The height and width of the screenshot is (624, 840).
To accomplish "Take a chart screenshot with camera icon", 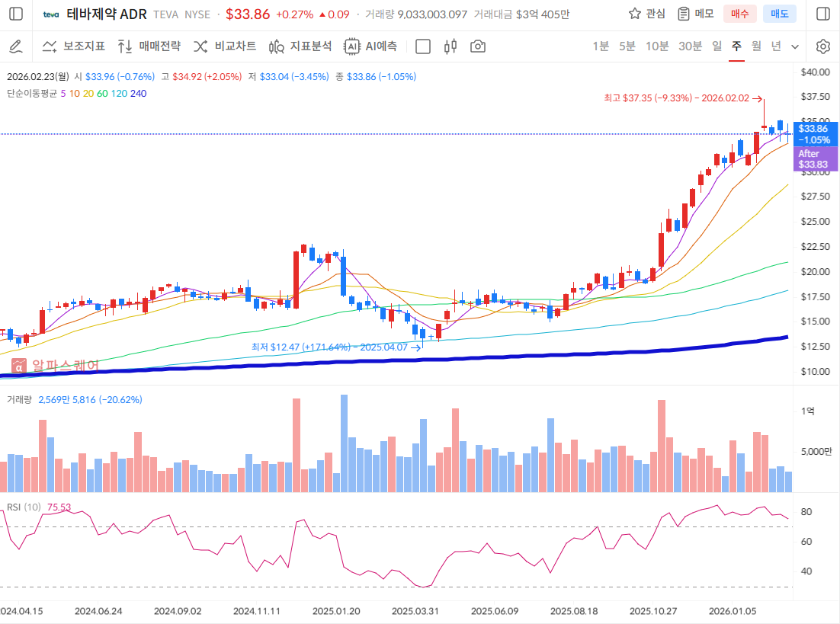I will 478,46.
